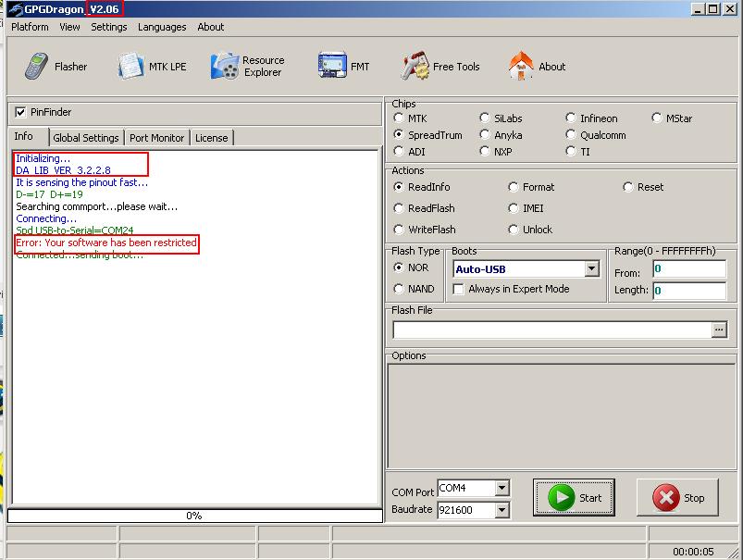
Task: Choose Infineon chip radio button
Action: click(571, 118)
